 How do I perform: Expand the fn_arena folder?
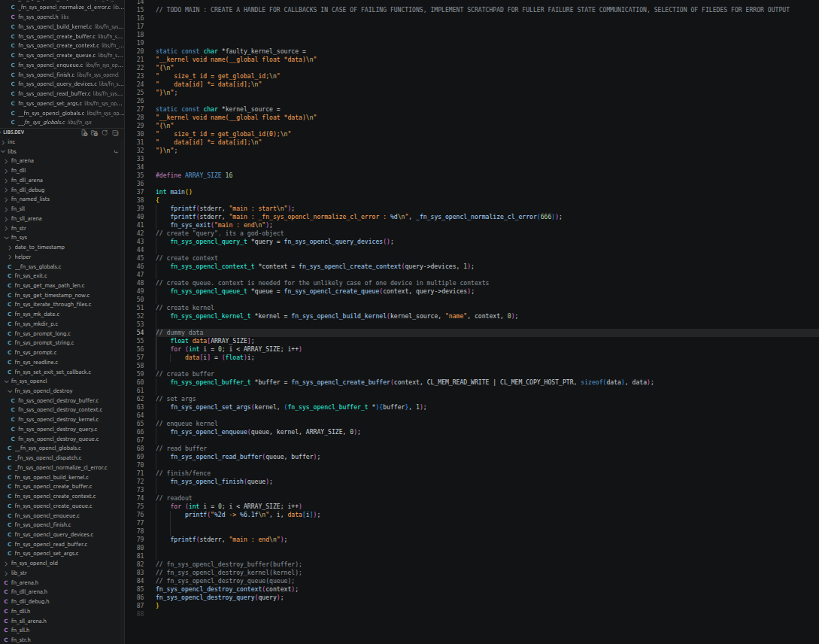click(23, 161)
